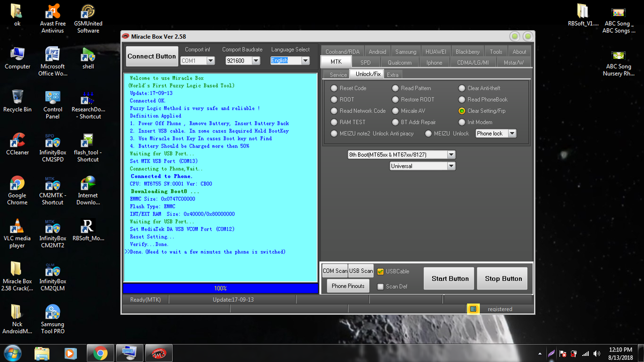Open the Recycle Bin
This screenshot has height=362, width=644.
point(17,101)
